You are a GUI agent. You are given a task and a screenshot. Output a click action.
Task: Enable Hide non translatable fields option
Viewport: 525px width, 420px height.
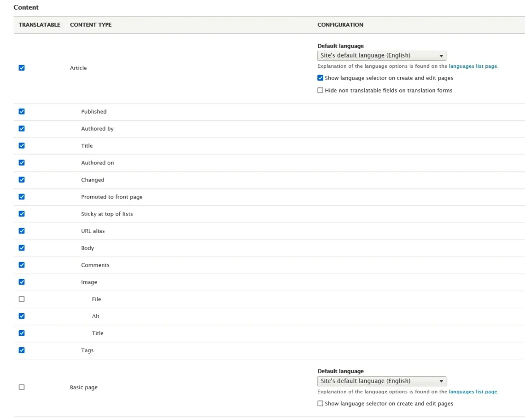pos(320,90)
